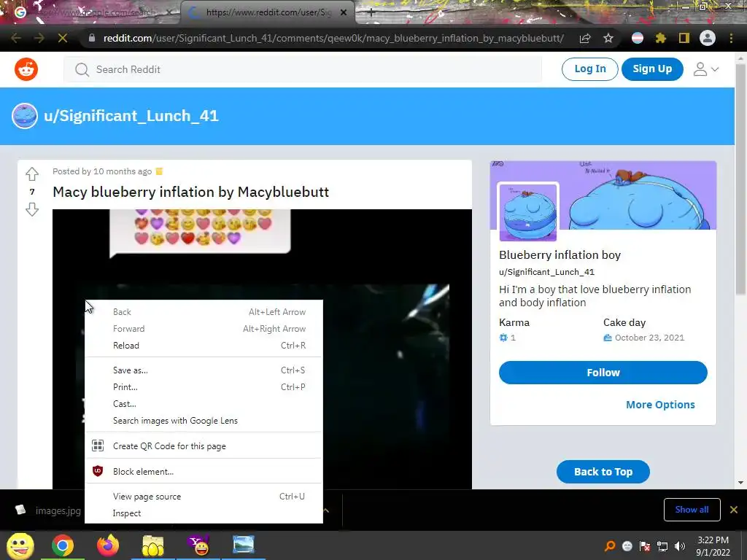
Task: Stop loading with the X button
Action: (63, 38)
